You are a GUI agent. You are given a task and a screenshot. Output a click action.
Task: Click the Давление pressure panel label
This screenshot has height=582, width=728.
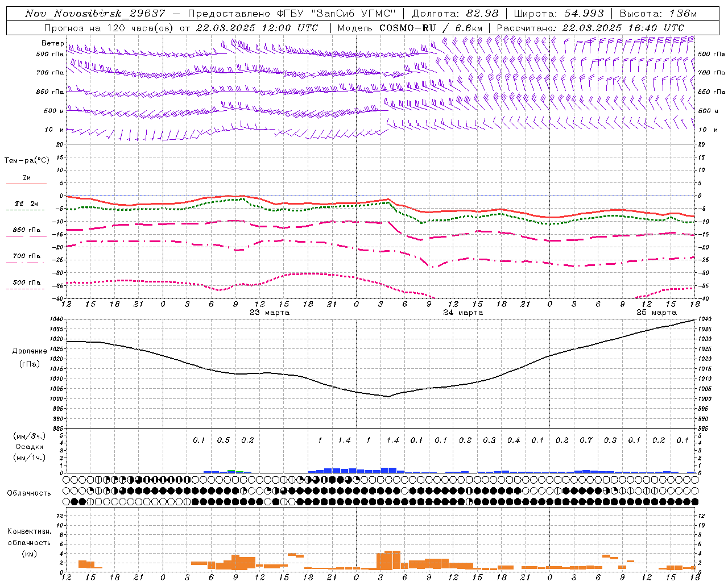point(30,351)
